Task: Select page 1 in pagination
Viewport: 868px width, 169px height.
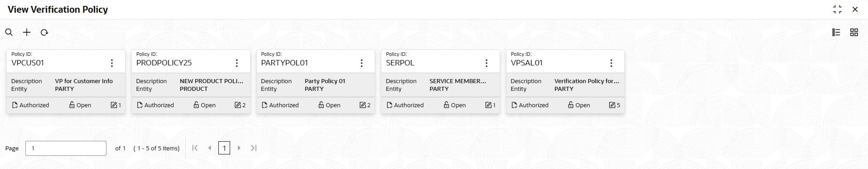Action: pos(224,148)
